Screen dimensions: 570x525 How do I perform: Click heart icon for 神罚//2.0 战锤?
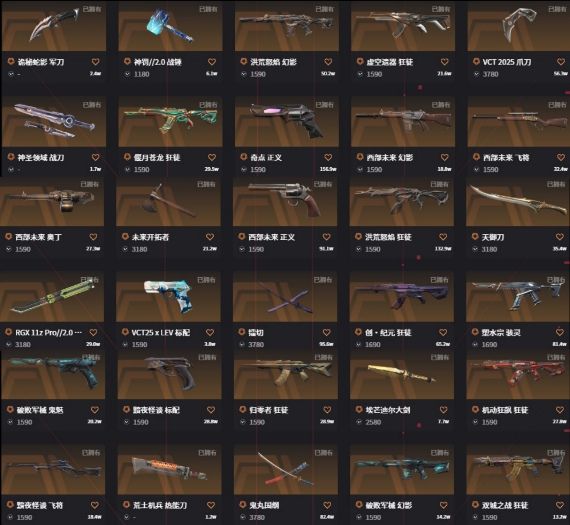pos(212,62)
